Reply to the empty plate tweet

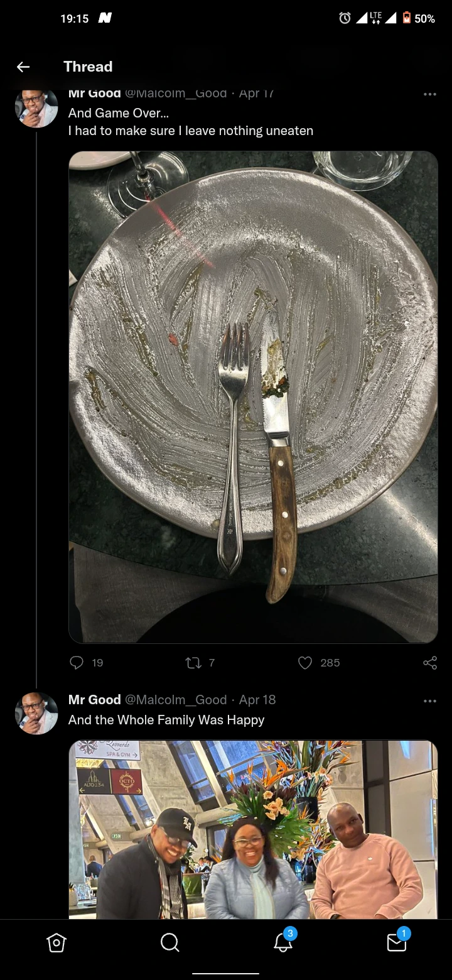(77, 663)
